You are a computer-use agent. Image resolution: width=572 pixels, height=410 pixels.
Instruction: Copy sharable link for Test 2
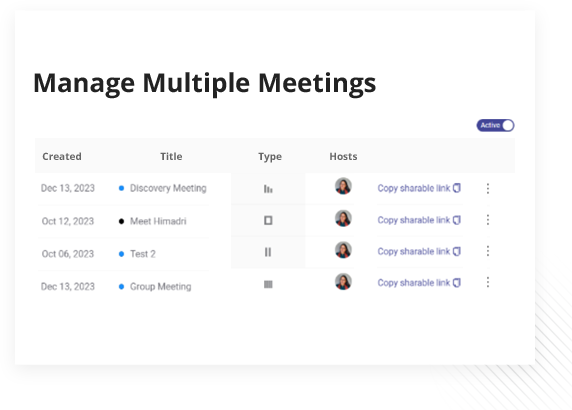click(419, 251)
